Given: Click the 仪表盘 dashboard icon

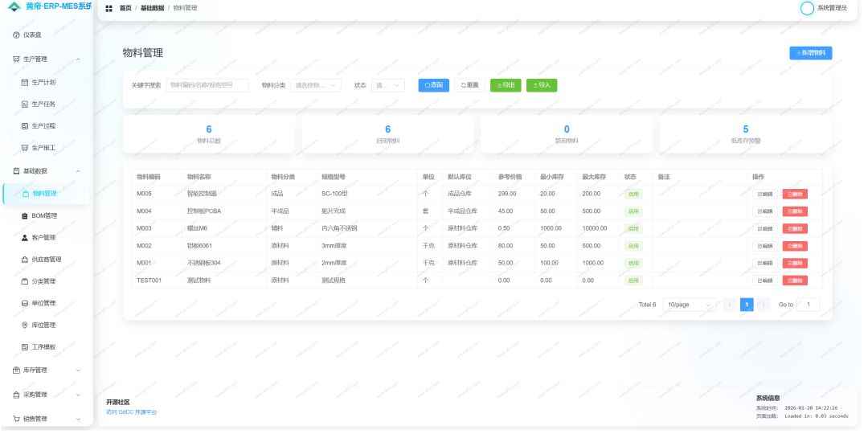Looking at the screenshot, I should click(16, 35).
